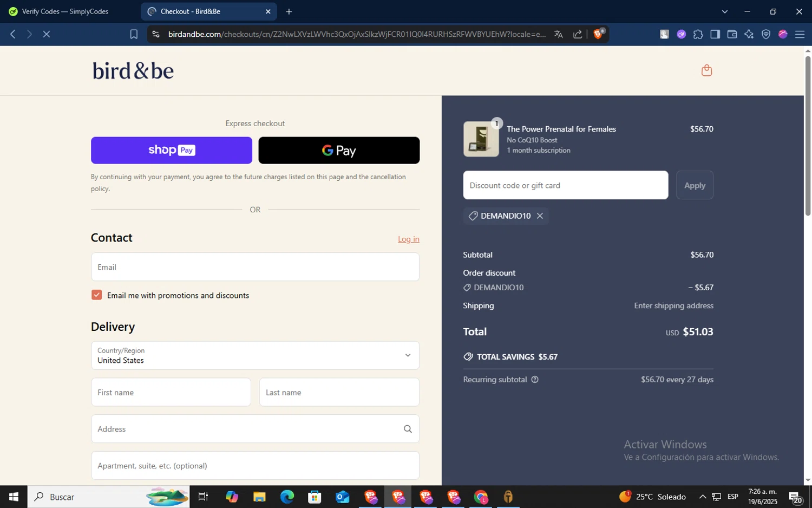
Task: Open Outlook from the taskbar
Action: tap(342, 497)
